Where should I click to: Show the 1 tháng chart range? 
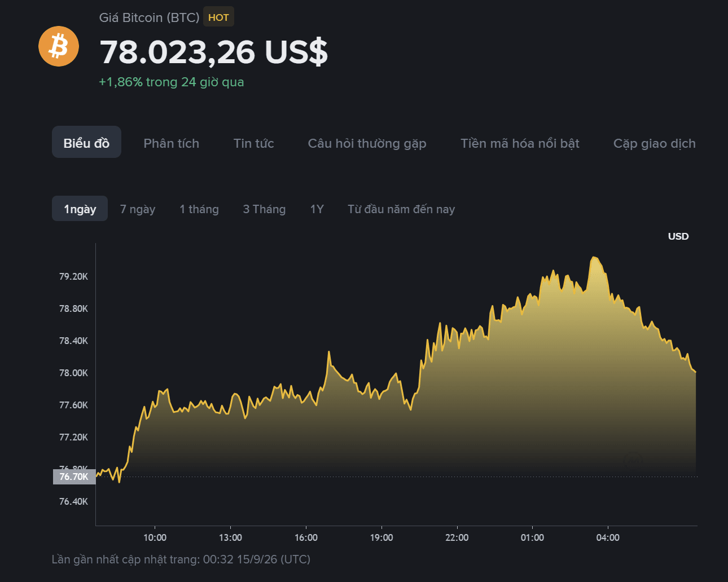click(x=199, y=209)
